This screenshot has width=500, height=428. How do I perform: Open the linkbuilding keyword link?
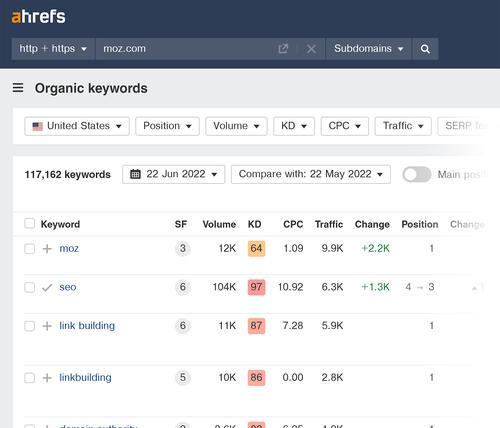[x=85, y=377]
